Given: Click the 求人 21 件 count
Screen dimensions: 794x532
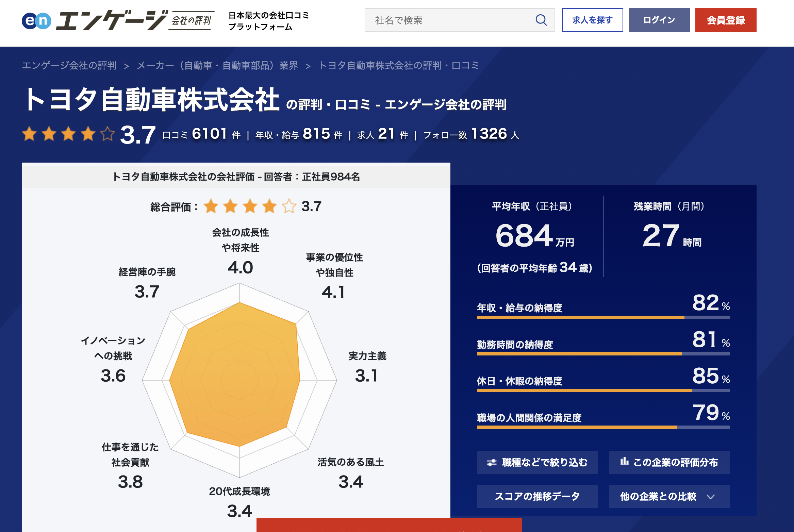Looking at the screenshot, I should tap(383, 134).
